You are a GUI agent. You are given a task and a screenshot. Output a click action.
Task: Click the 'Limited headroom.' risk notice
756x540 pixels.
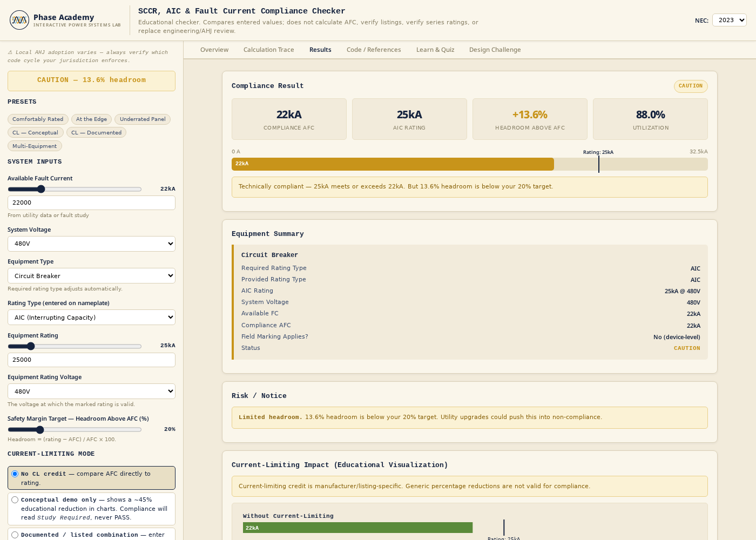[469, 417]
